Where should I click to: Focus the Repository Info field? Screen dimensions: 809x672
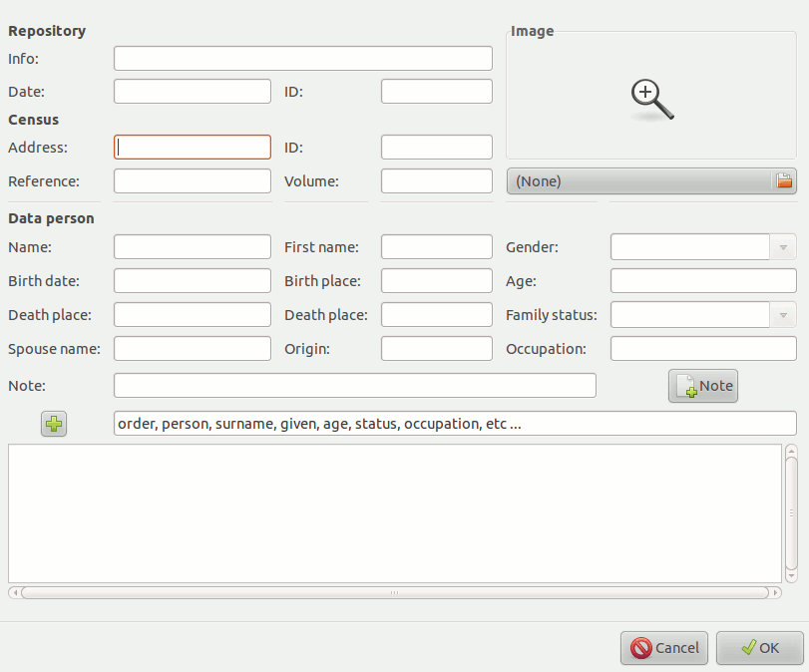[303, 58]
